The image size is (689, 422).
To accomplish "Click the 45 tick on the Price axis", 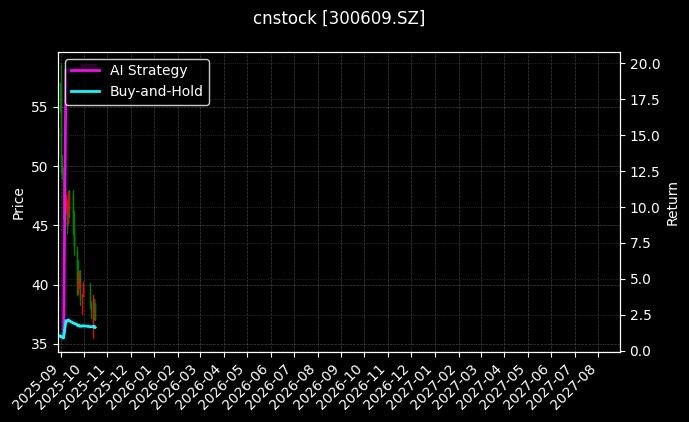I will click(41, 226).
